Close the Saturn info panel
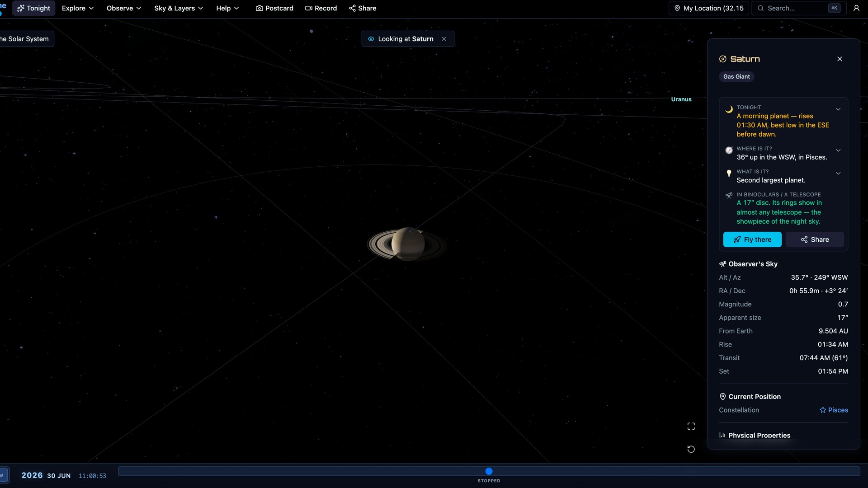Screen dimensions: 868x488 click(840, 59)
